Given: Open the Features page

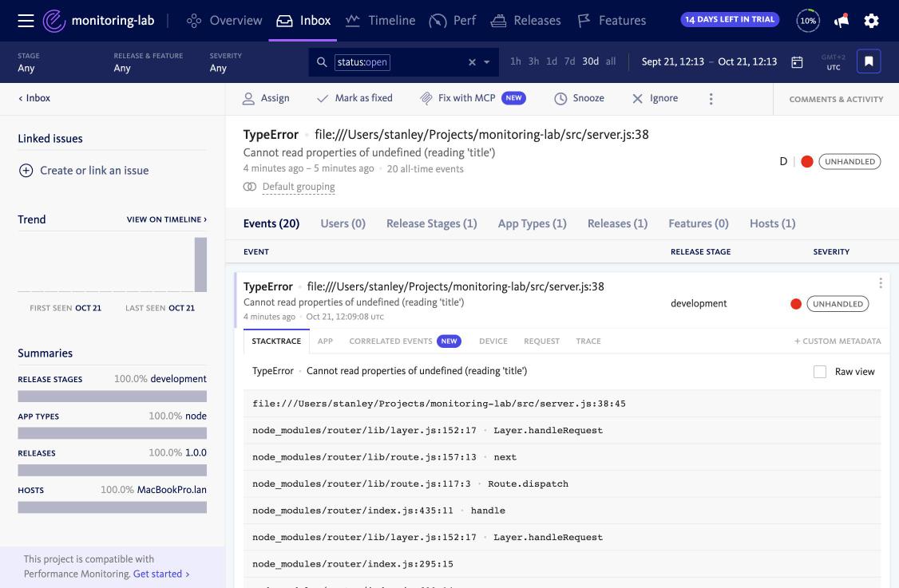Looking at the screenshot, I should click(x=612, y=21).
